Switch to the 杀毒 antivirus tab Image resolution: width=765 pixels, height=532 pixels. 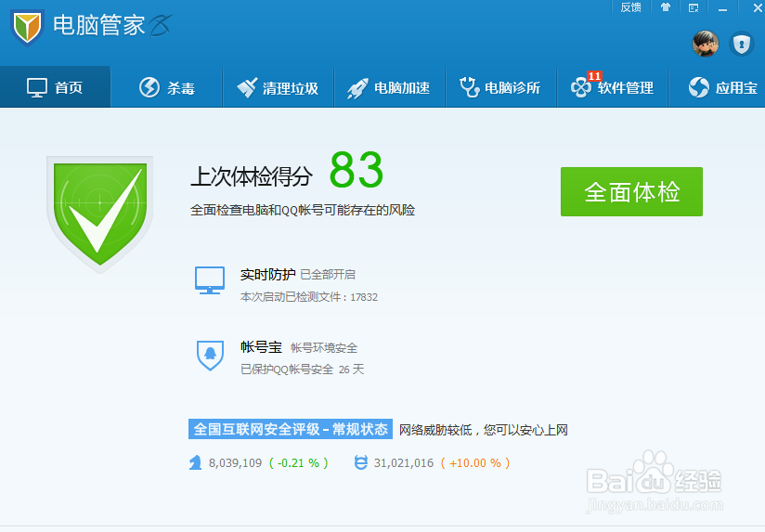point(167,88)
